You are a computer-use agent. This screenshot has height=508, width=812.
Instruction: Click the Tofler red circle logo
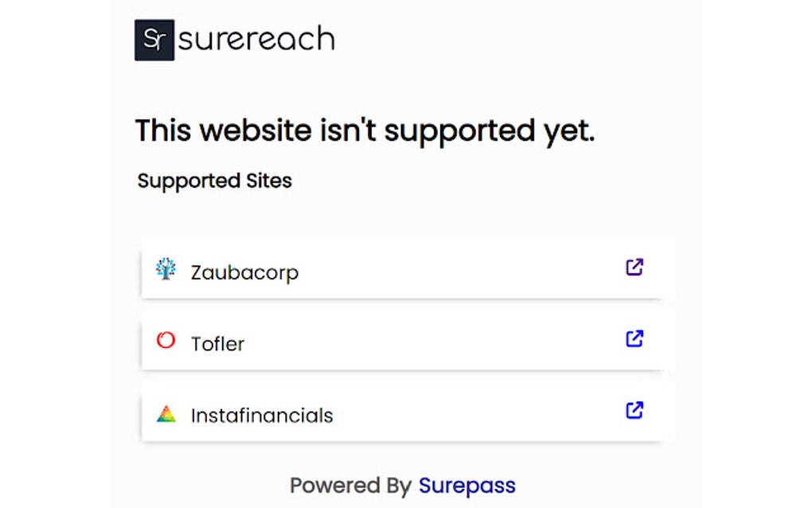coord(165,341)
